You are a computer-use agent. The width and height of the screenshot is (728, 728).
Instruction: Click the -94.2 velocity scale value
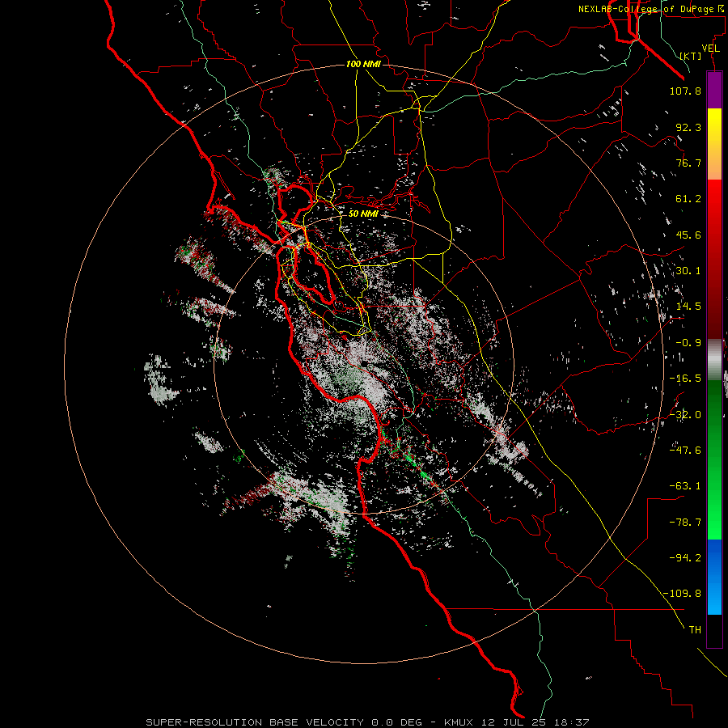[x=685, y=558]
